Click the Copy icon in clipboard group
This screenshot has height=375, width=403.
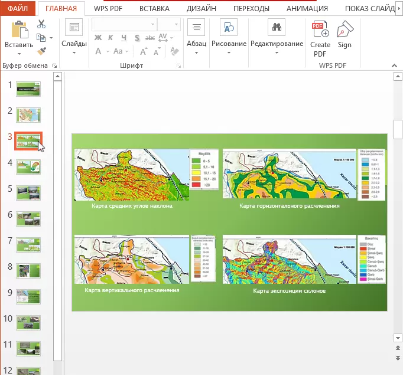point(41,38)
